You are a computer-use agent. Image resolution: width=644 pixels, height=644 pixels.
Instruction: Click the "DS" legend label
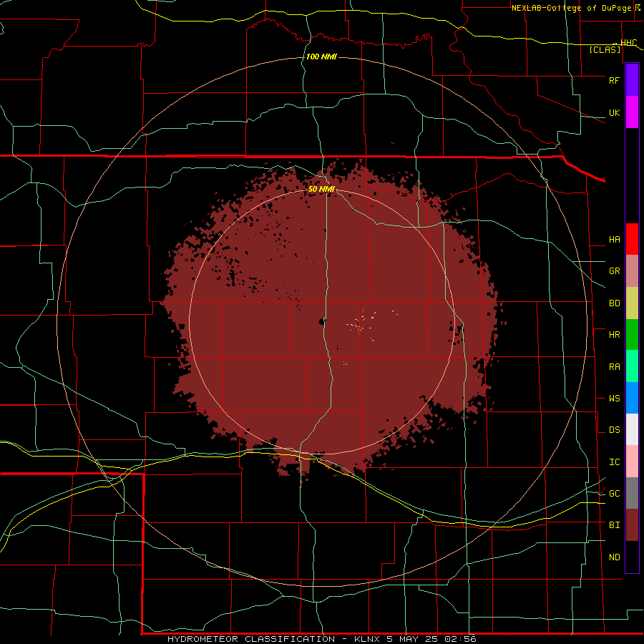click(614, 430)
